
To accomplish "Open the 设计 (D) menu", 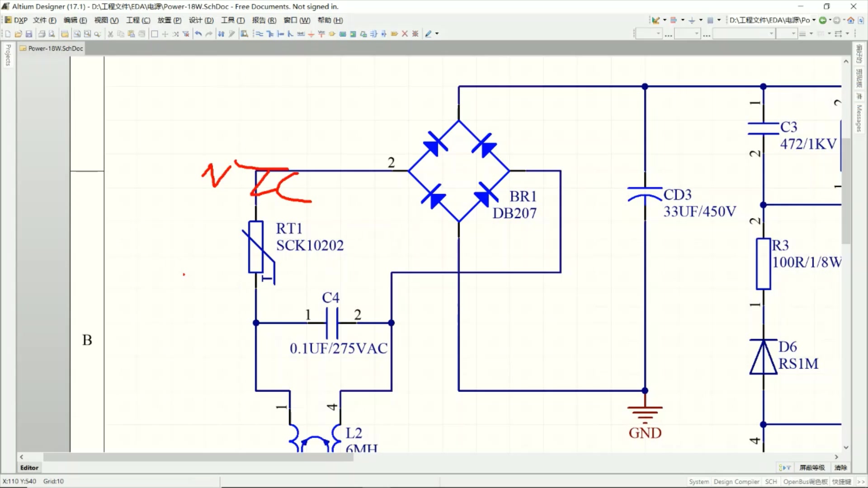I will coord(201,20).
